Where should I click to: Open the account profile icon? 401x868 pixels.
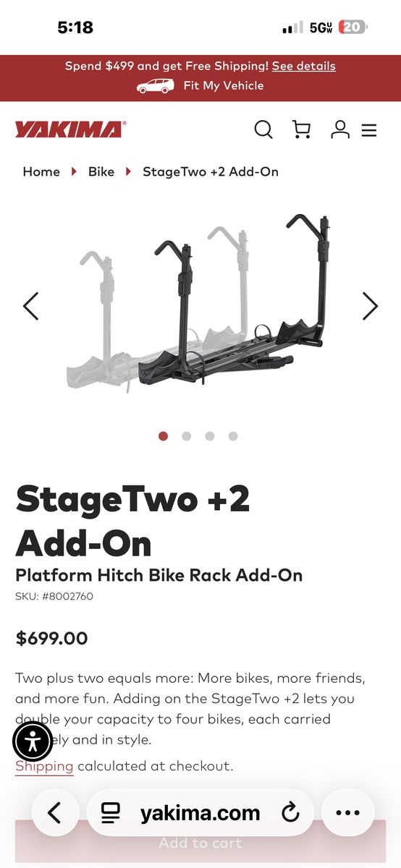[340, 129]
